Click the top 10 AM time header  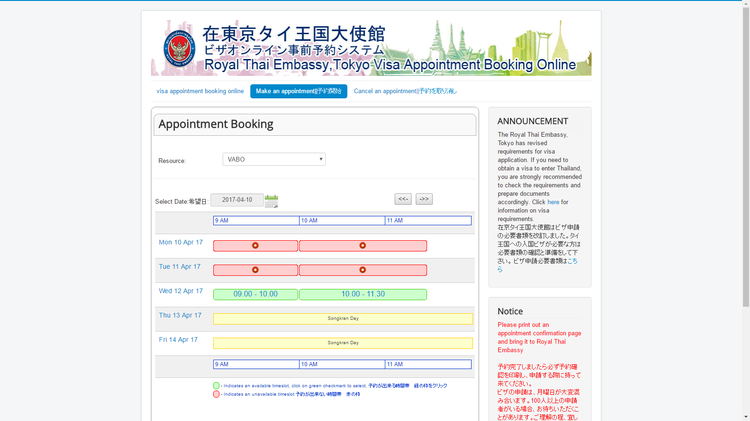[342, 221]
